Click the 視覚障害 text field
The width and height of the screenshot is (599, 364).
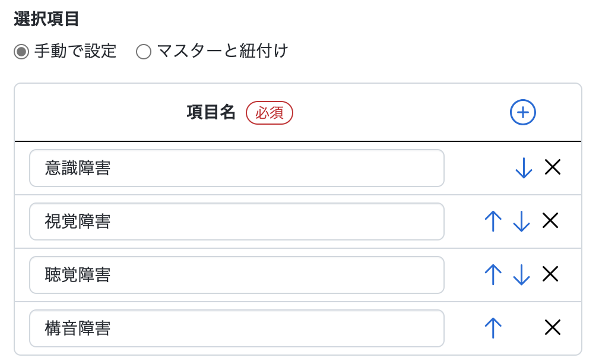tap(236, 221)
